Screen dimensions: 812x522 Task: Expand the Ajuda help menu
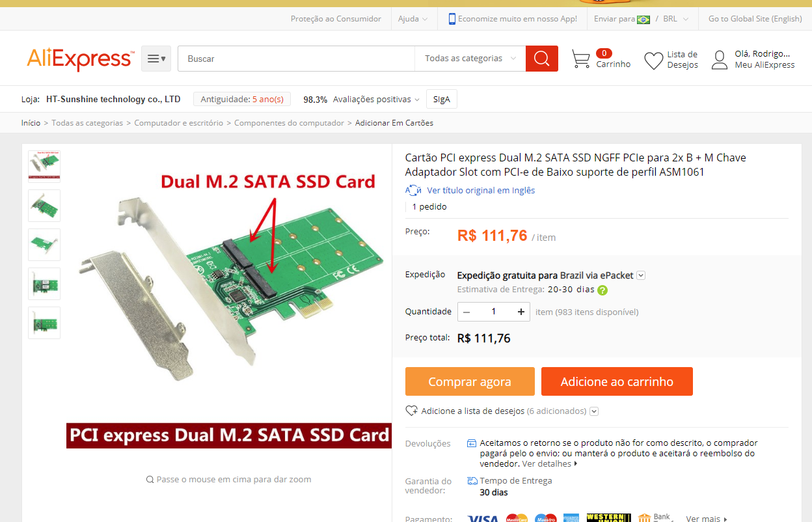point(413,19)
